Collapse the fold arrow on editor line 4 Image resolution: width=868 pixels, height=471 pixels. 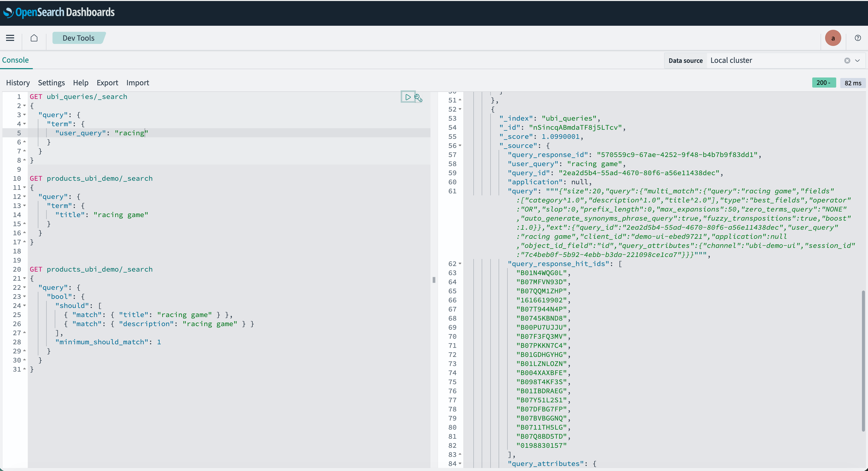24,124
